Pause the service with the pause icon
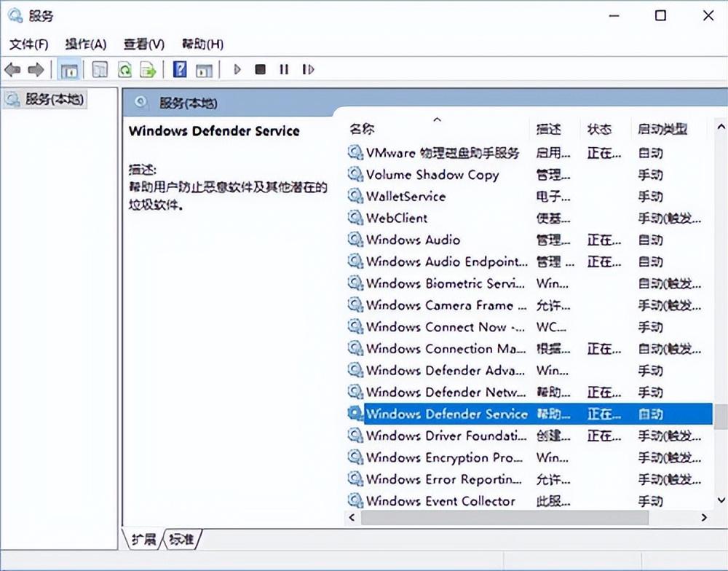The height and width of the screenshot is (571, 728). pos(284,69)
